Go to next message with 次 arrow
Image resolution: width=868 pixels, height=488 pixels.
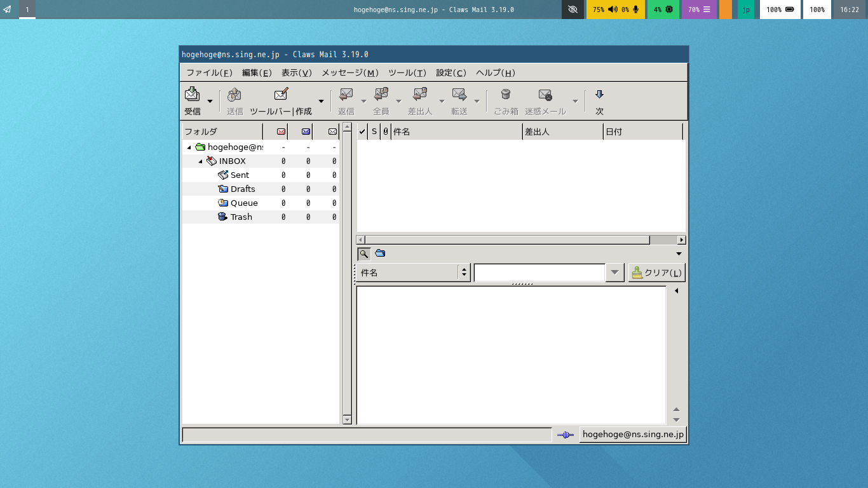click(x=599, y=94)
